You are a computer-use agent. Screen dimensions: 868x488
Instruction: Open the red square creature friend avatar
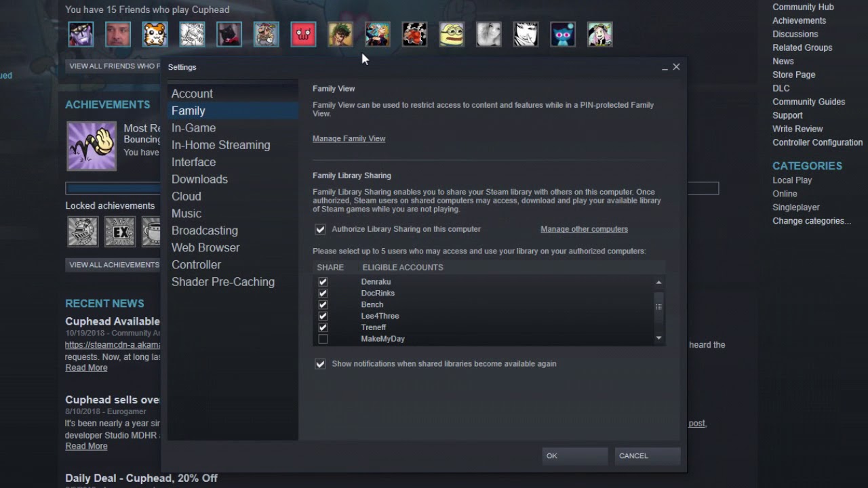point(303,35)
